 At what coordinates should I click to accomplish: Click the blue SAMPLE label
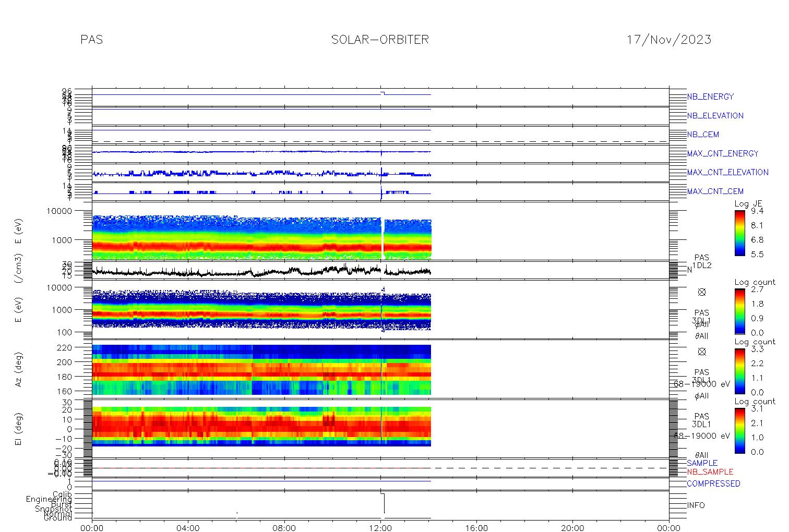click(x=702, y=463)
